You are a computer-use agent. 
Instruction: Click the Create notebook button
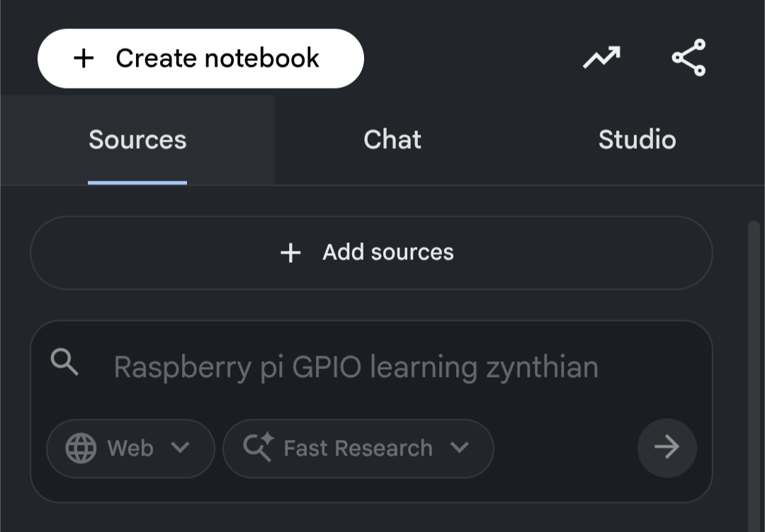click(200, 59)
